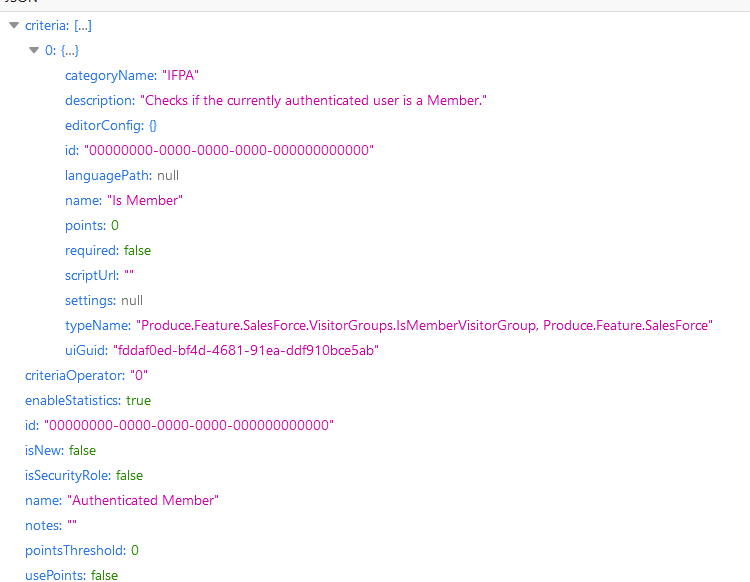The width and height of the screenshot is (750, 582).
Task: Click the name "Is Member" value
Action: point(145,200)
